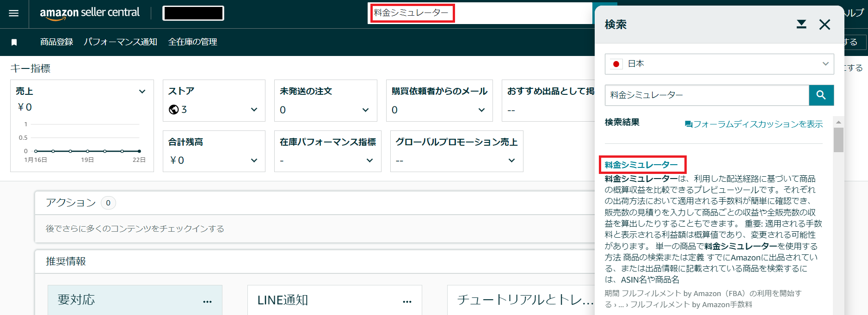Expand 購買依頼者からのメール card chevron

482,110
